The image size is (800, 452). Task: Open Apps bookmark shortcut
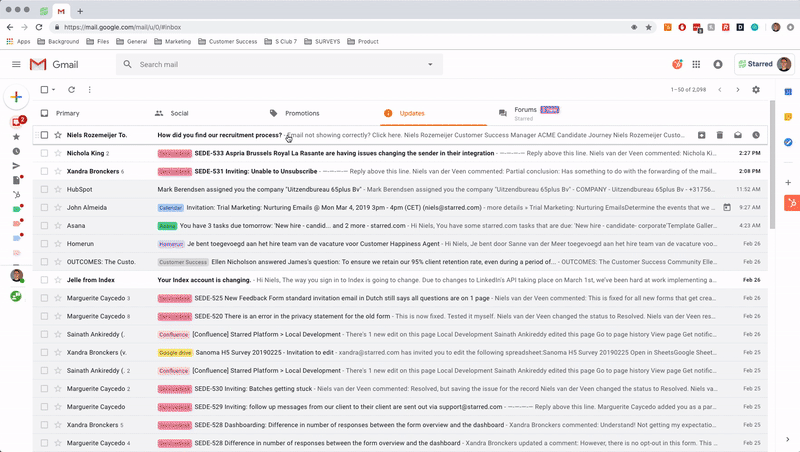pos(18,41)
